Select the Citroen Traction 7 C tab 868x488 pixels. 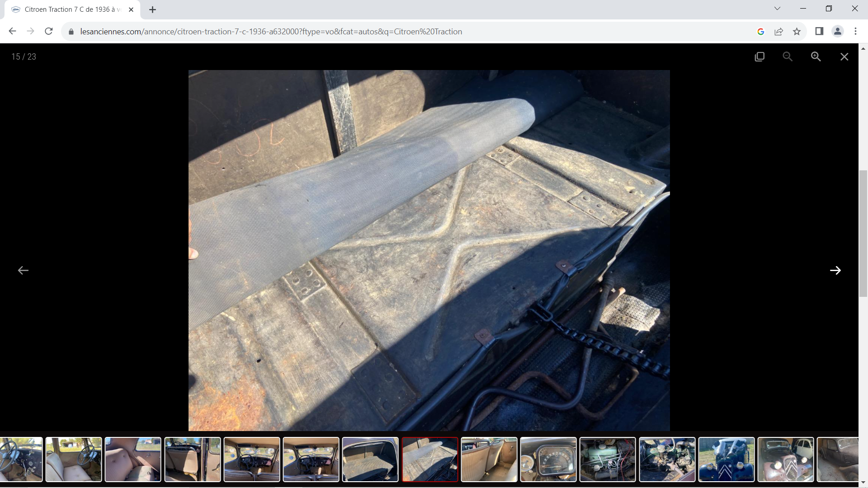(72, 9)
